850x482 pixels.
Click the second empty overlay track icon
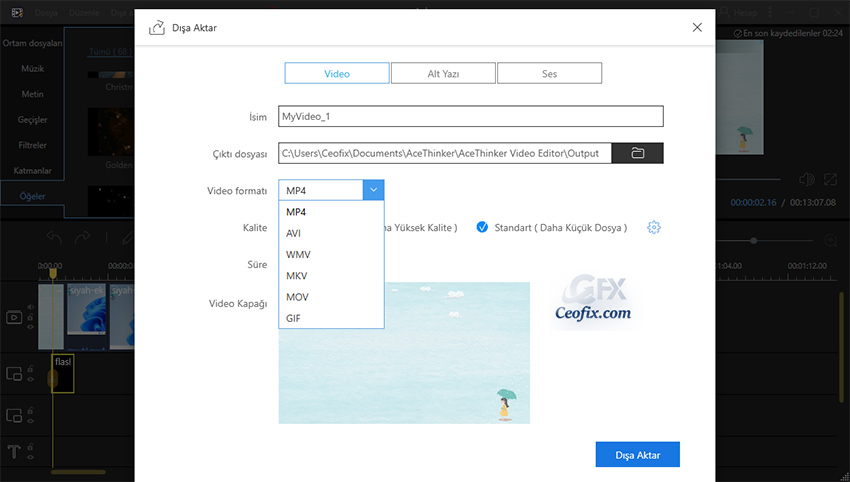click(x=14, y=416)
